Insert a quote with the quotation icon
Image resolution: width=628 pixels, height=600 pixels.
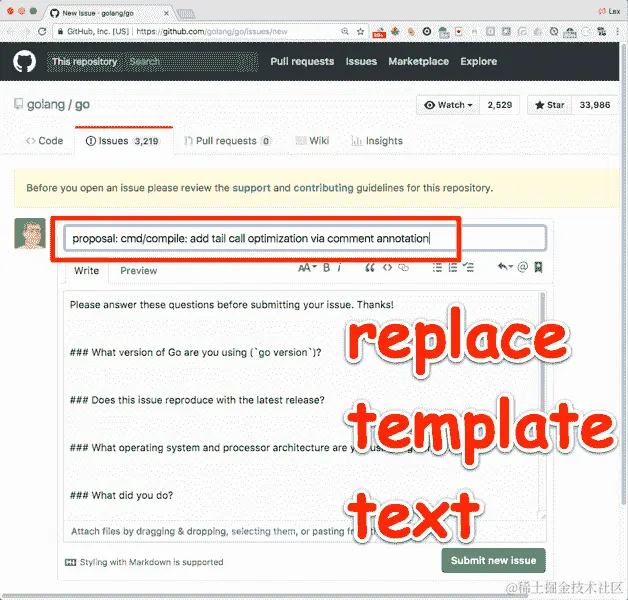click(x=370, y=267)
